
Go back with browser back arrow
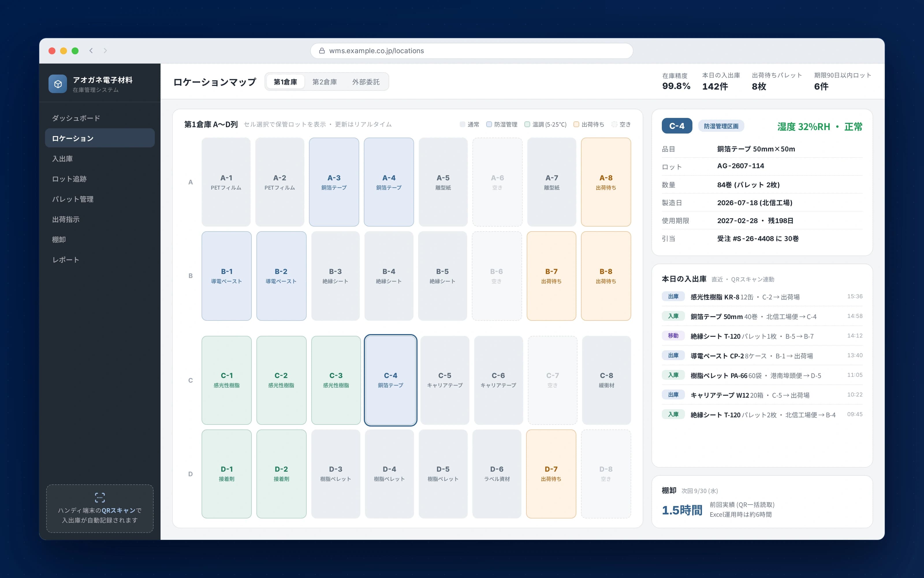tap(91, 51)
